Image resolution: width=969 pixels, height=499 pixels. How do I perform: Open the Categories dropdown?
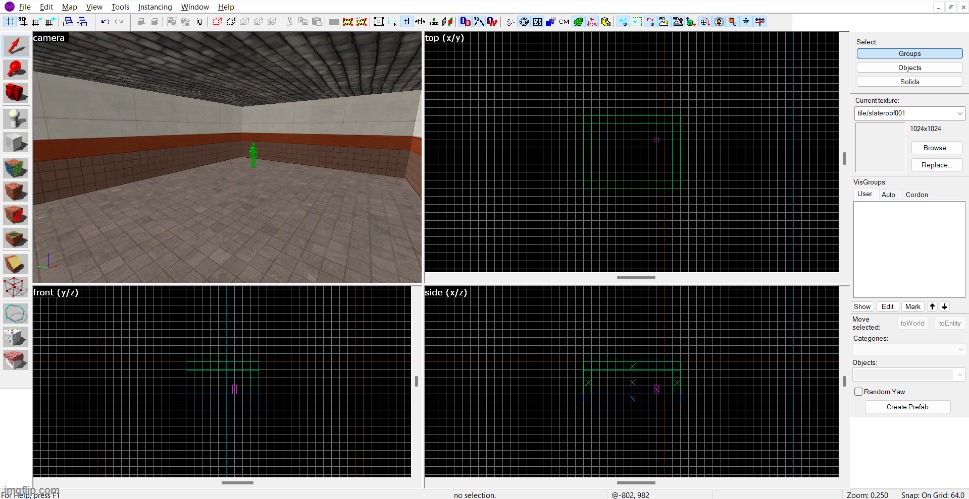click(x=960, y=349)
